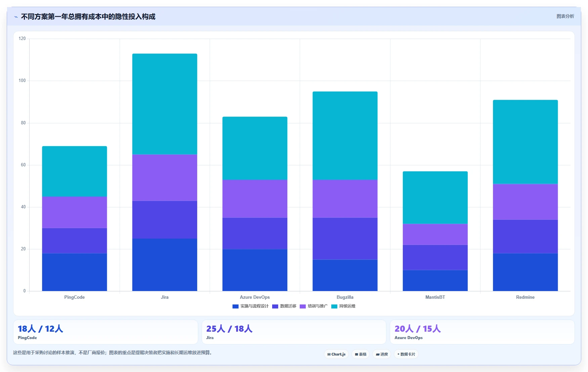Click MantisBT's 培训与推广 bar segment
Viewport: 588px width, 372px height.
coord(435,234)
